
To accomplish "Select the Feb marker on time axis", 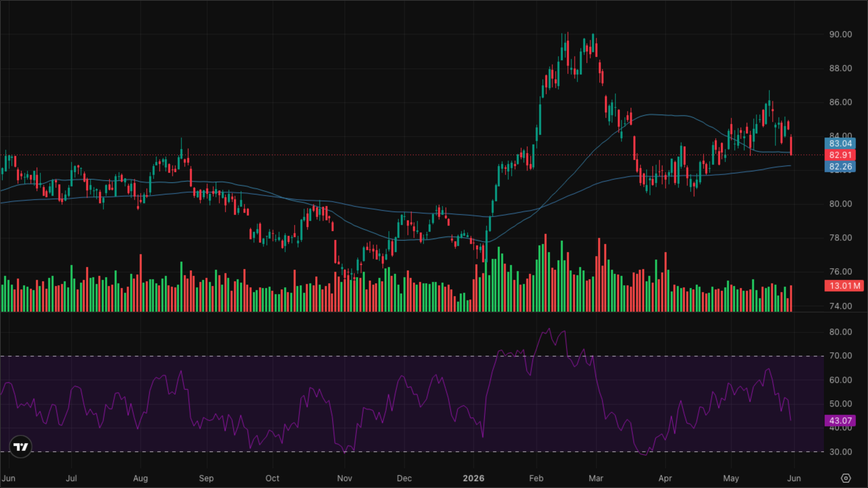I will (536, 478).
